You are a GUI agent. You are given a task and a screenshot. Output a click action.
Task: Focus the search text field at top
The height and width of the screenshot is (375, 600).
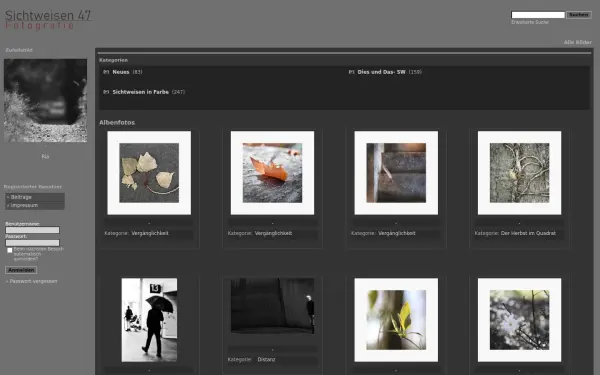point(538,15)
